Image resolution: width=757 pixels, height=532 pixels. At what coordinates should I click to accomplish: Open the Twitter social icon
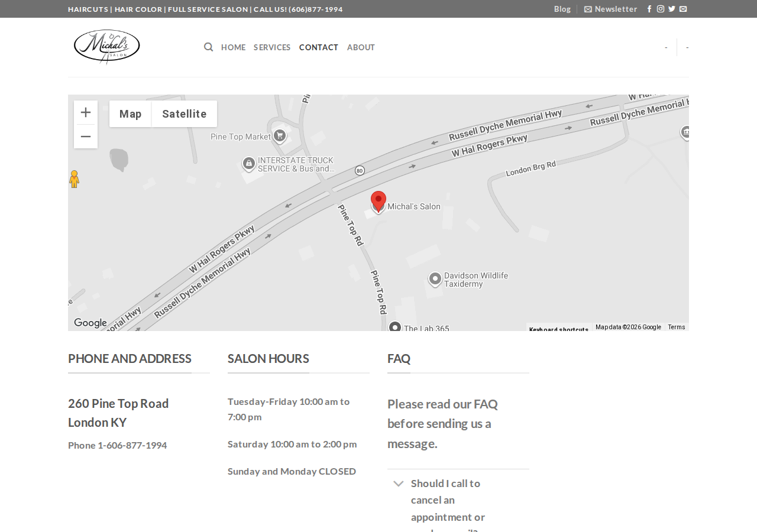click(672, 9)
